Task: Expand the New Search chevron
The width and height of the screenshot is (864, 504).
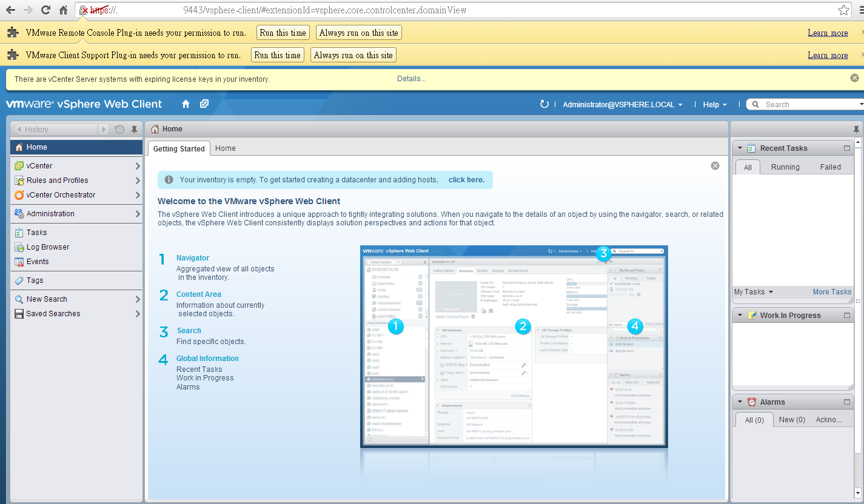Action: coord(138,299)
